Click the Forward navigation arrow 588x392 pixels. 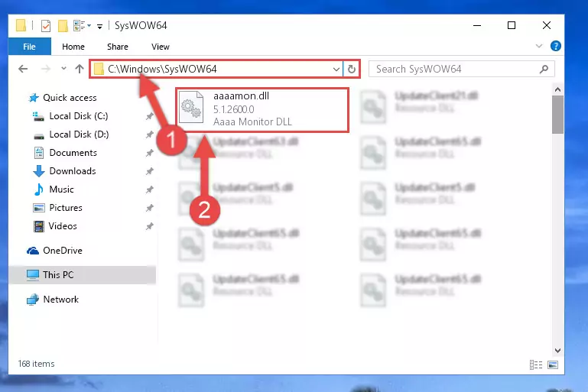[x=45, y=69]
